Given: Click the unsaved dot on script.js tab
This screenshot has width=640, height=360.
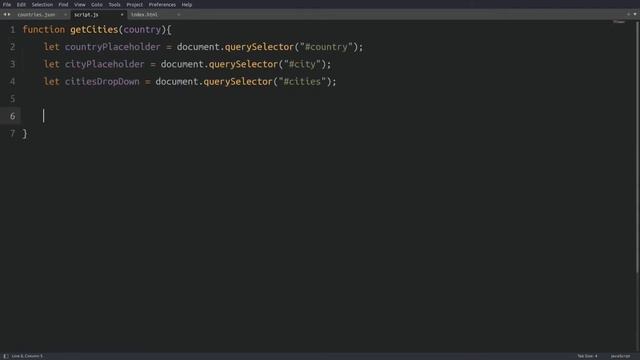Looking at the screenshot, I should [122, 15].
